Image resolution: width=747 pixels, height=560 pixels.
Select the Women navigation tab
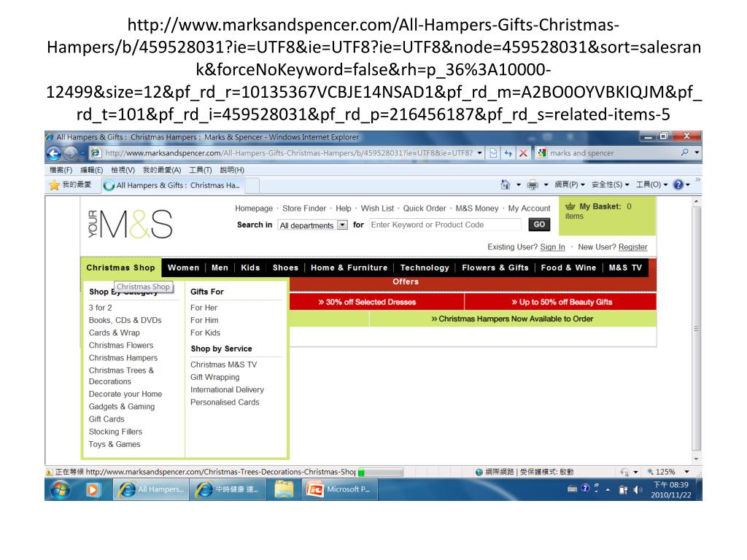[x=183, y=268]
